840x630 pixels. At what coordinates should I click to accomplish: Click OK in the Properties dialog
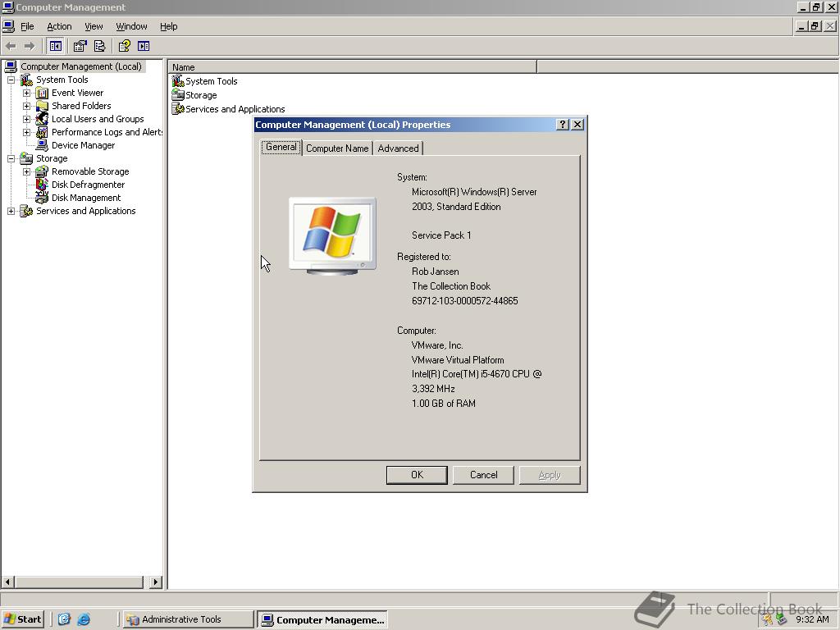pyautogui.click(x=417, y=475)
